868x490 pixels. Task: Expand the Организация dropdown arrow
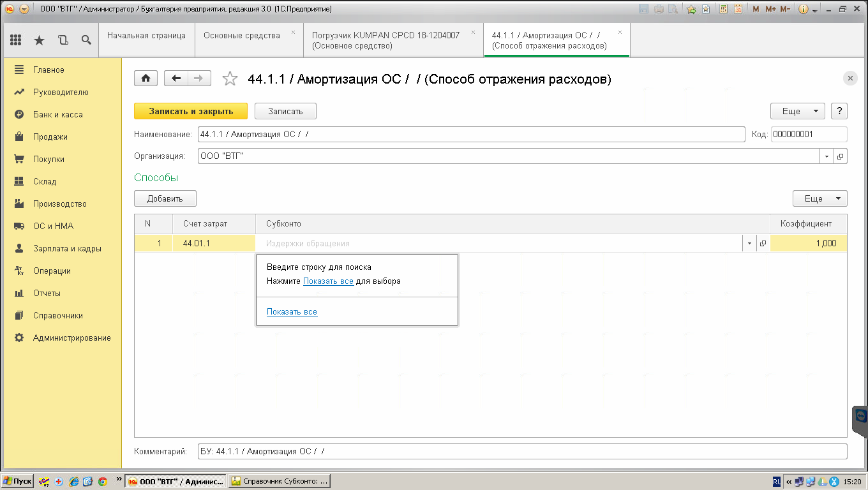[x=827, y=156]
